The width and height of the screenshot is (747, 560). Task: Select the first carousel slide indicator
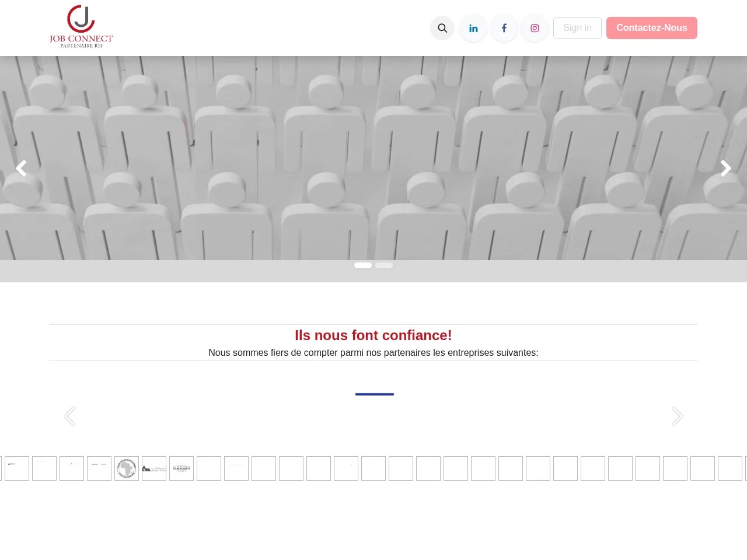(x=363, y=265)
